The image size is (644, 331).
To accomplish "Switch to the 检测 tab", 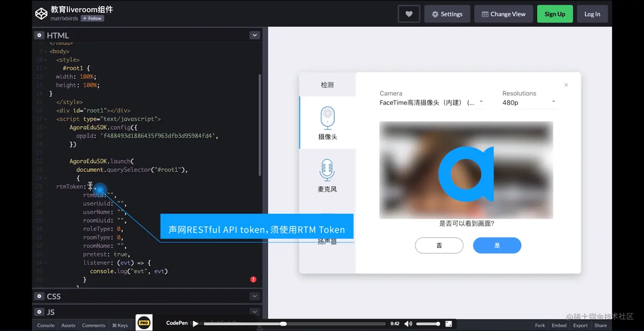I will pos(327,84).
